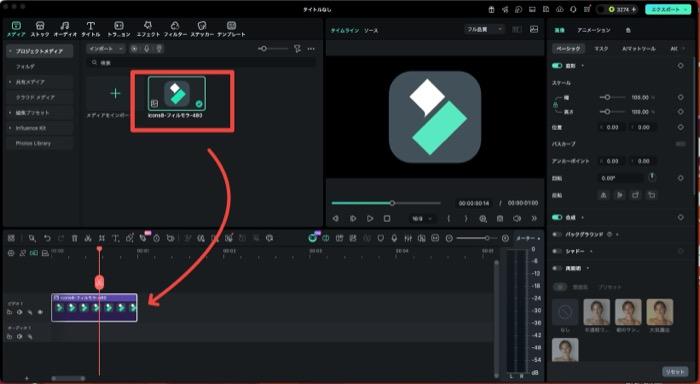Open the ステッカー stickers tab

tap(202, 29)
